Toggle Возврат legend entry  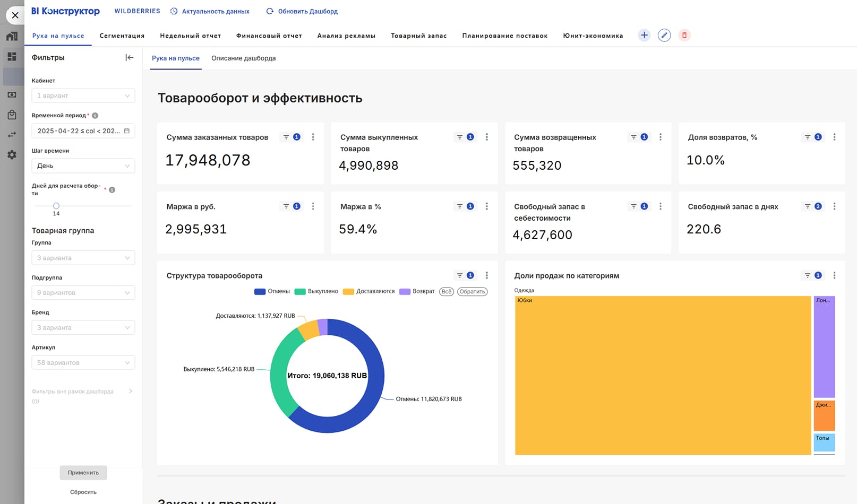417,291
